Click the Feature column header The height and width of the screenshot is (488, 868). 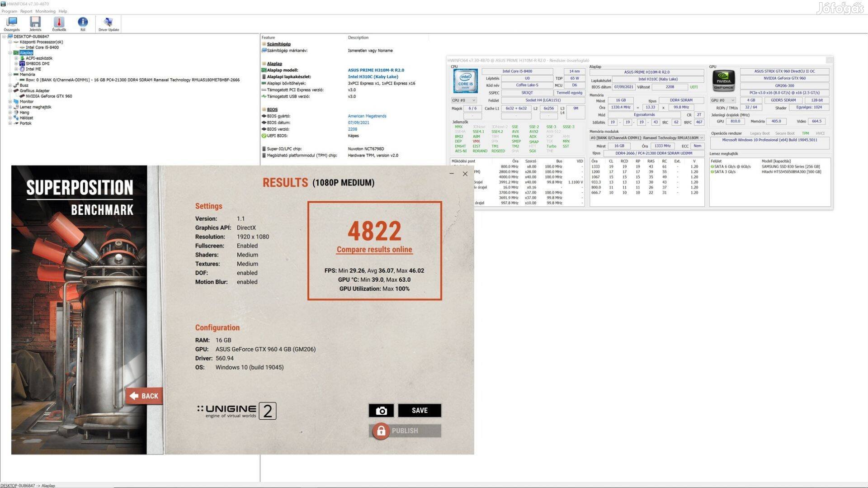click(x=268, y=38)
